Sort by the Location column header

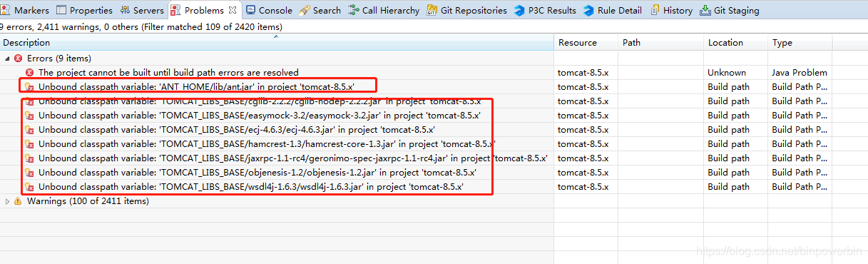736,43
